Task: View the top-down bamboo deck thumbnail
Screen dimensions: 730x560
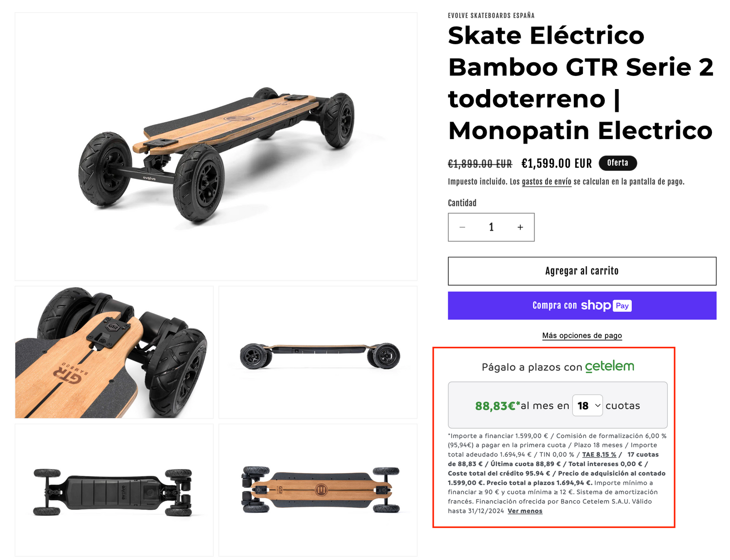Action: (x=318, y=490)
